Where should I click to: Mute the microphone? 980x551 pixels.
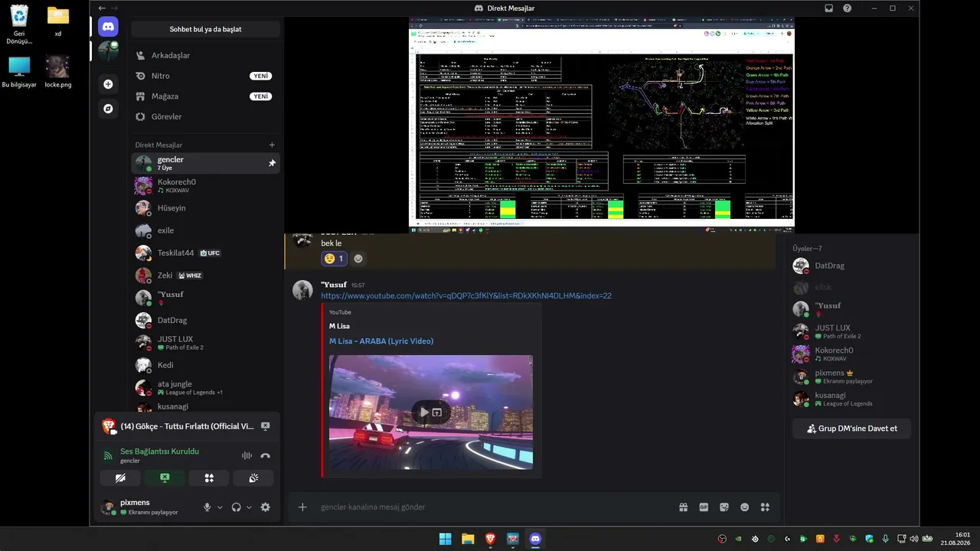(207, 507)
